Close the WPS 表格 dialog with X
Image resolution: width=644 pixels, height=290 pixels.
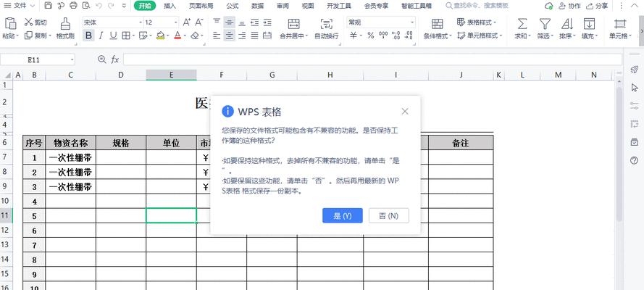(405, 112)
